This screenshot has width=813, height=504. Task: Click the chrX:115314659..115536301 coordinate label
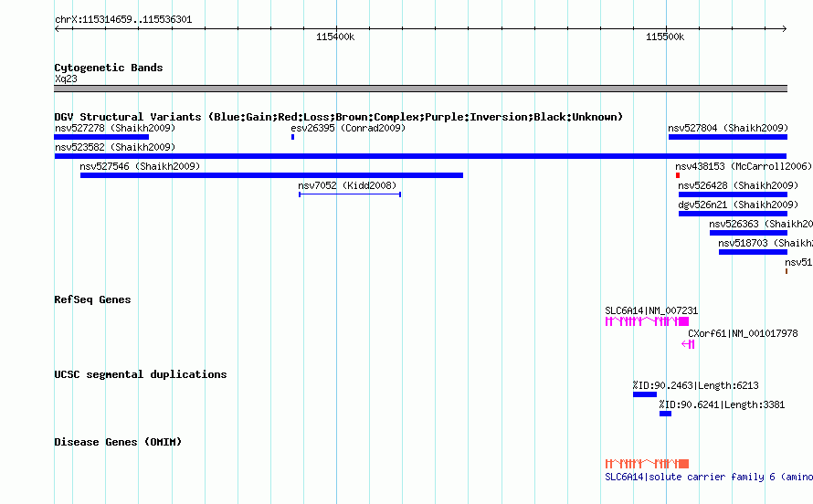click(123, 20)
